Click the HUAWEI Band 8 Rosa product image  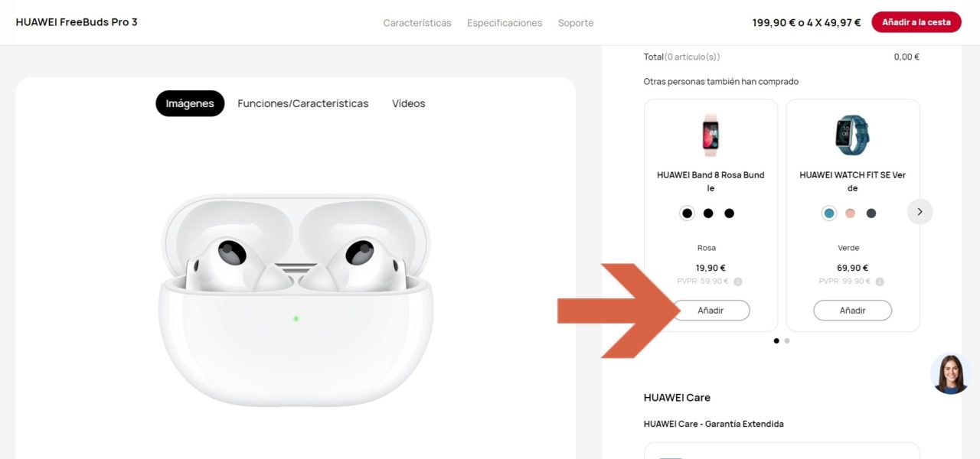click(x=710, y=135)
